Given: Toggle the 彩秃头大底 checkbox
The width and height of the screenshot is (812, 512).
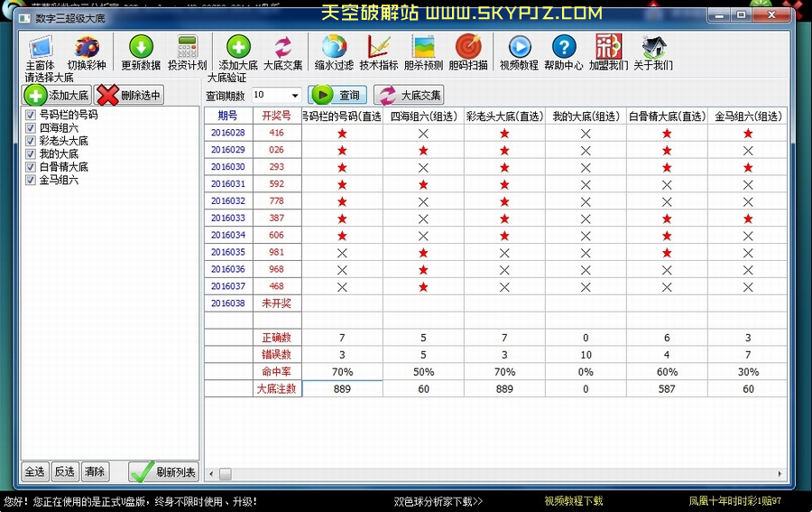Looking at the screenshot, I should click(x=31, y=141).
